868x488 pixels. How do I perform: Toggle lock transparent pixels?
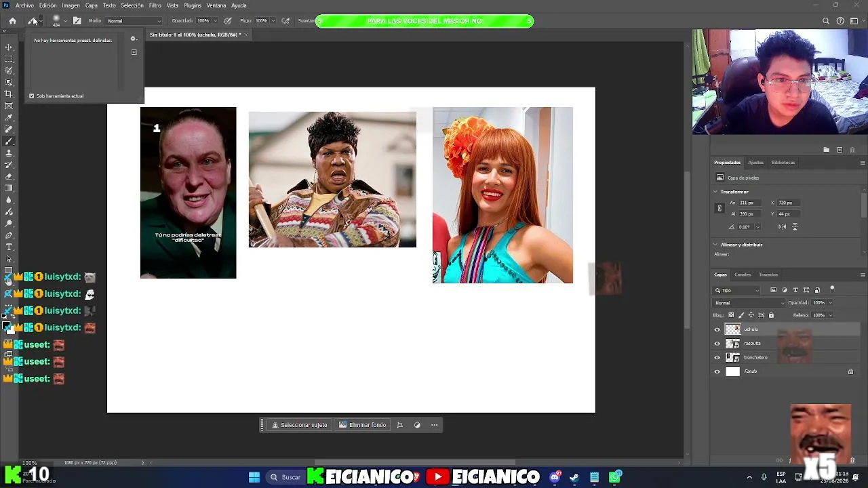(x=730, y=315)
